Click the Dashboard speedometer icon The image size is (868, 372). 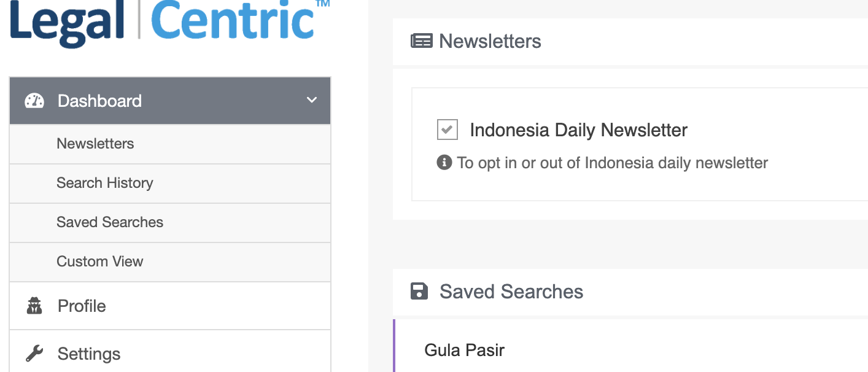click(x=34, y=101)
